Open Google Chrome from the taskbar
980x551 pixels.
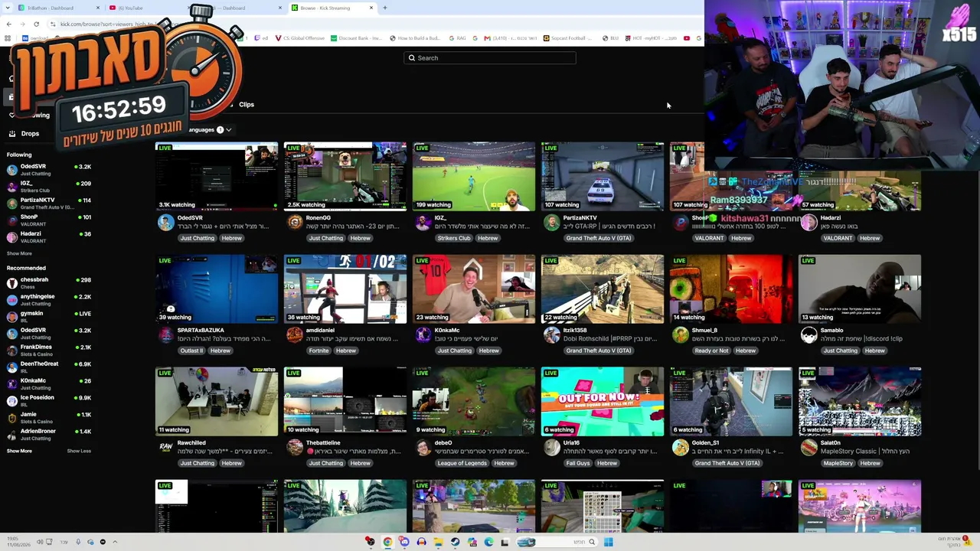coord(387,543)
